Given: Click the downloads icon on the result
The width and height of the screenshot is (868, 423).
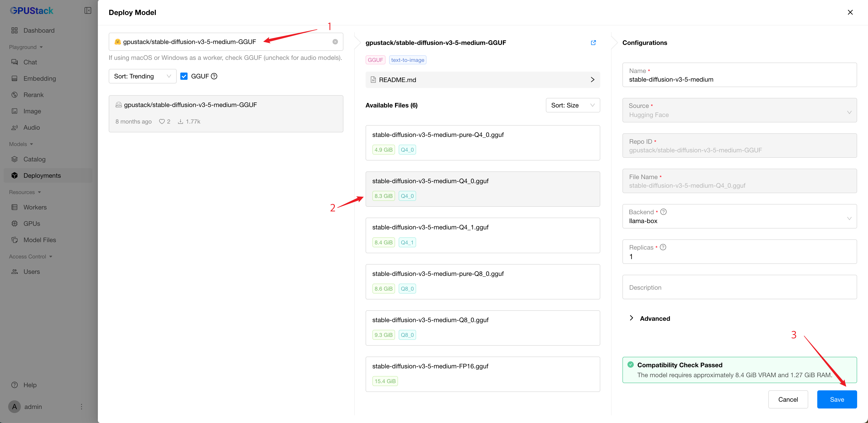Looking at the screenshot, I should (181, 122).
